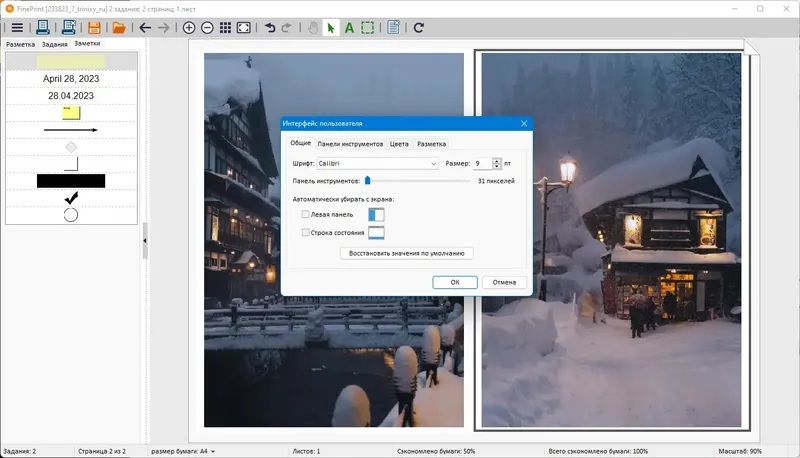Click the zoom in plus icon

(x=189, y=28)
